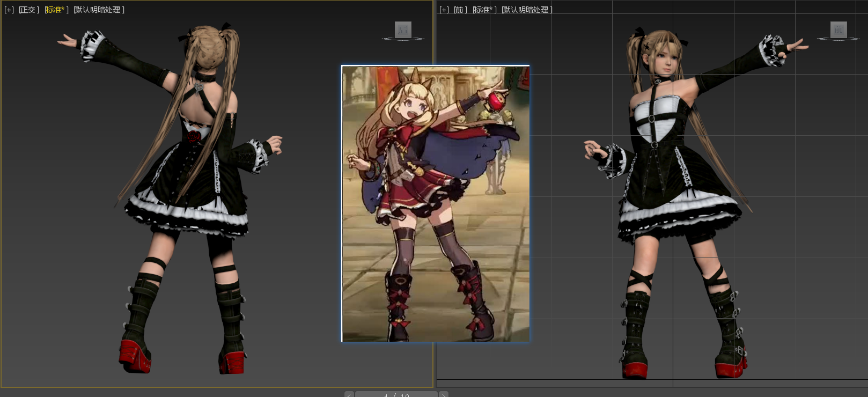This screenshot has height=397, width=868.
Task: Open the [+] menu in the left orthographic viewport
Action: tap(9, 10)
